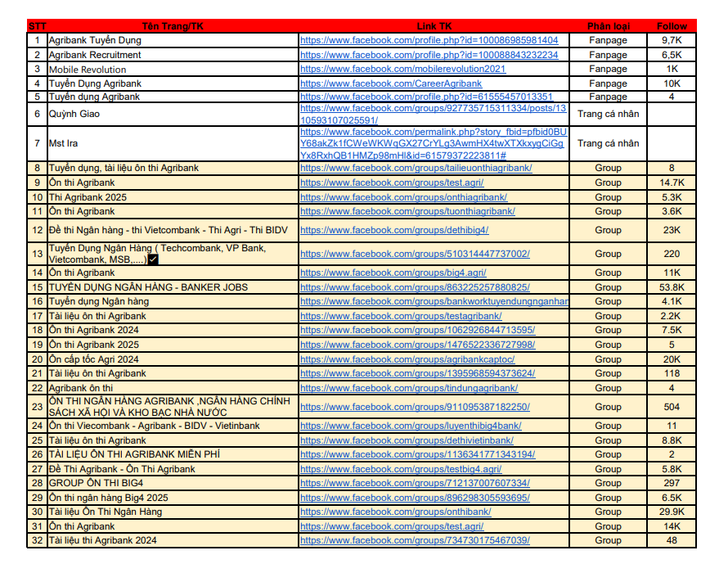Open the bankworktuyendungnganhang group link

[x=434, y=301]
